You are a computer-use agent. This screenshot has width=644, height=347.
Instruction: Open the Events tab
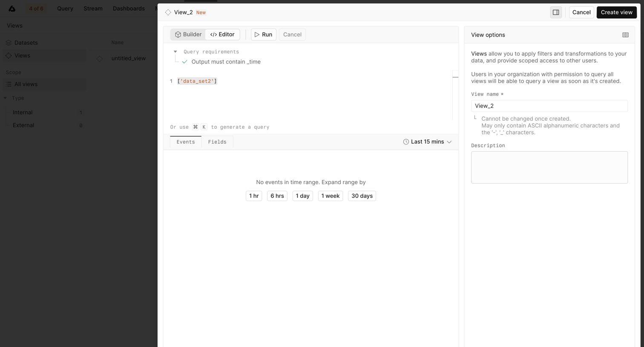[x=186, y=142]
